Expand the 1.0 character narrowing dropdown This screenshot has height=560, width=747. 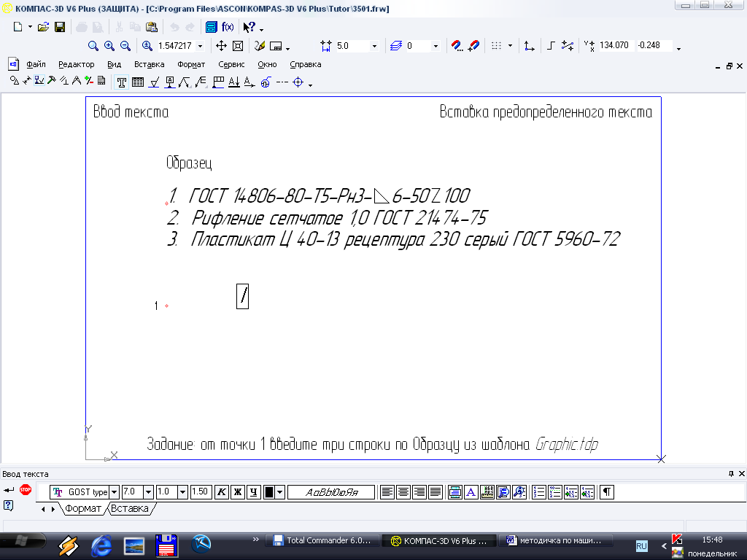tap(182, 492)
